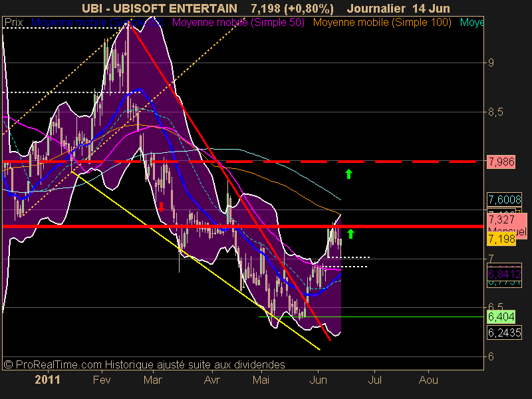Click the Moyenne mobile (Simple 50) legend entry
The width and height of the screenshot is (532, 399).
tap(238, 23)
